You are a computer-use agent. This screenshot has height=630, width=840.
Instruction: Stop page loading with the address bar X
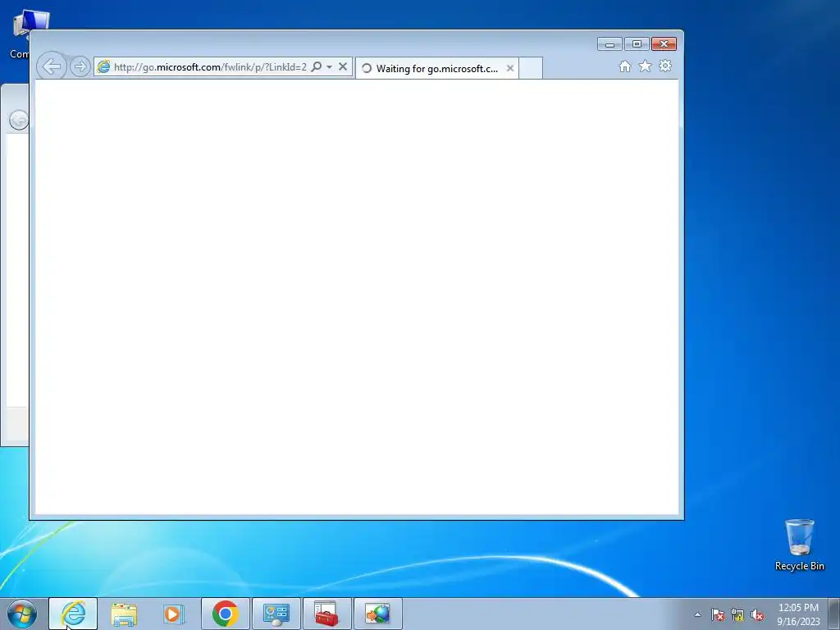point(343,67)
